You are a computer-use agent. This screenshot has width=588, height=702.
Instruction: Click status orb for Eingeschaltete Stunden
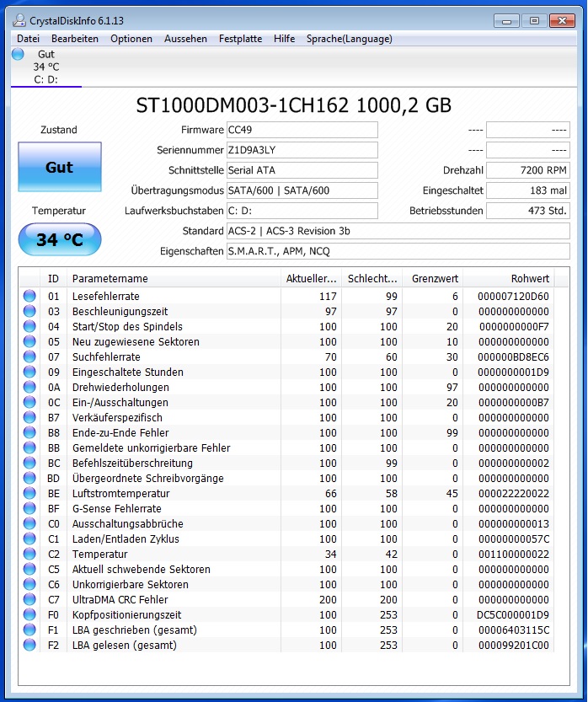click(x=29, y=372)
